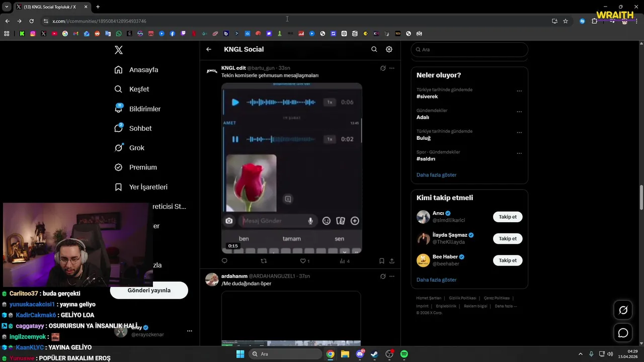Follow İlayda Şaşmaz with Takip et
The width and height of the screenshot is (644, 362).
click(508, 239)
